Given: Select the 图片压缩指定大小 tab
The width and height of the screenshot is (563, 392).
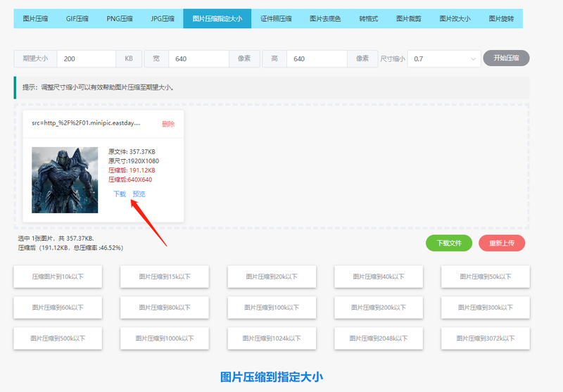Looking at the screenshot, I should [217, 19].
